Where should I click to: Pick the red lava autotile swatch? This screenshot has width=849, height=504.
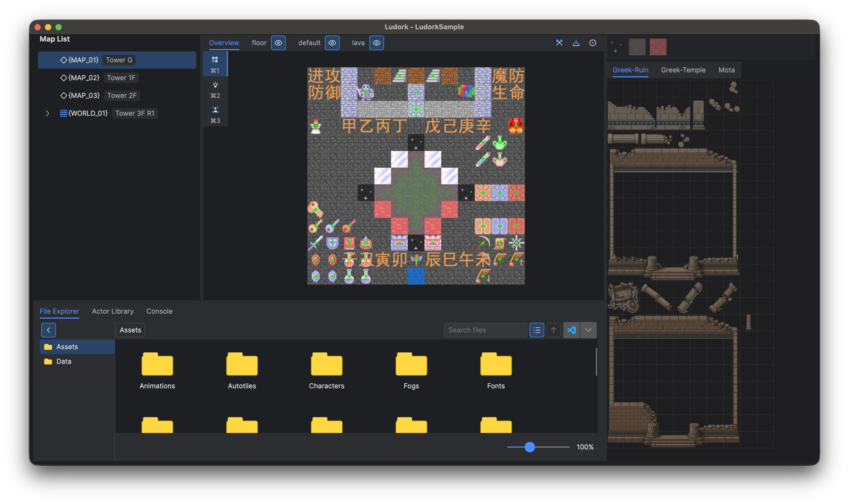click(x=658, y=47)
